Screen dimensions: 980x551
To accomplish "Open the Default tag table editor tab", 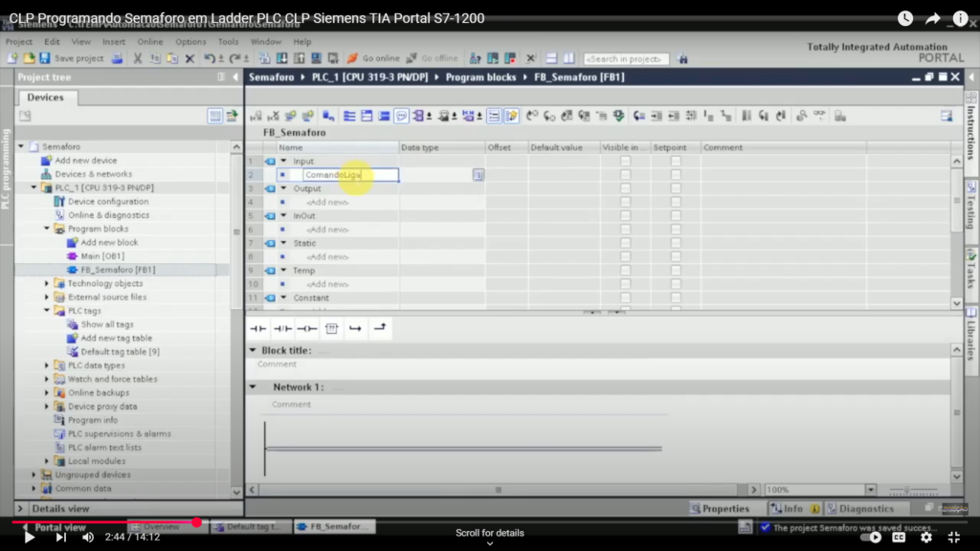I will click(x=250, y=527).
